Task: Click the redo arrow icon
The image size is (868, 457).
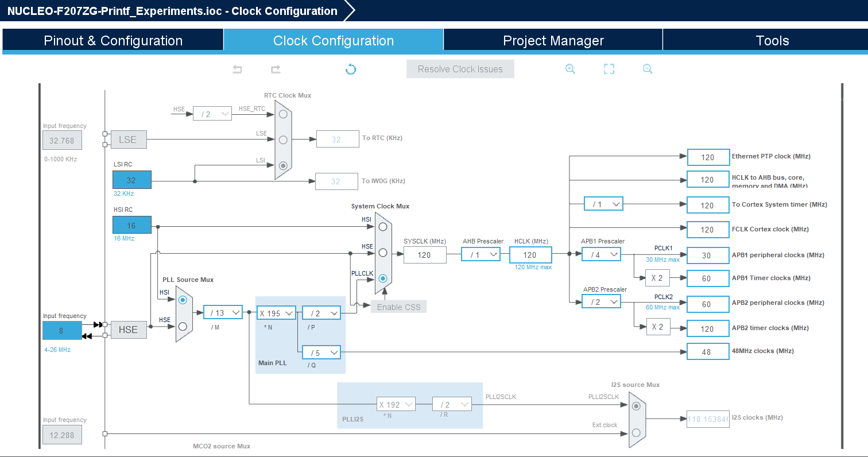Action: (276, 69)
